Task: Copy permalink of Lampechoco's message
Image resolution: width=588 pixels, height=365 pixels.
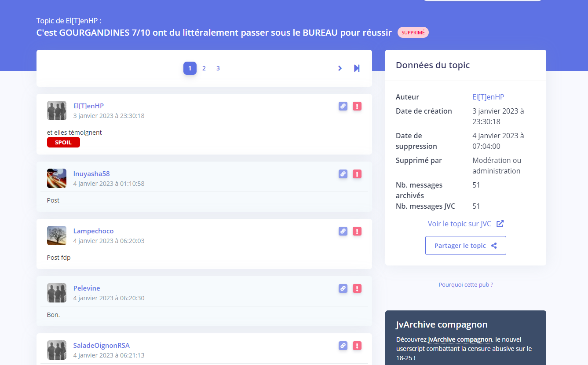Action: pyautogui.click(x=343, y=231)
